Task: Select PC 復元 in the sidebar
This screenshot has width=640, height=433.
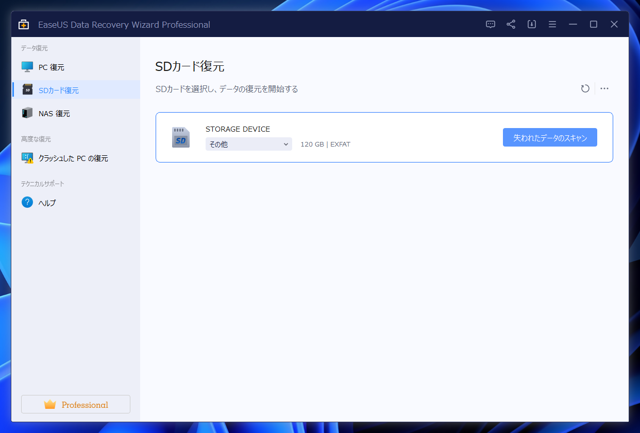Action: pyautogui.click(x=76, y=67)
